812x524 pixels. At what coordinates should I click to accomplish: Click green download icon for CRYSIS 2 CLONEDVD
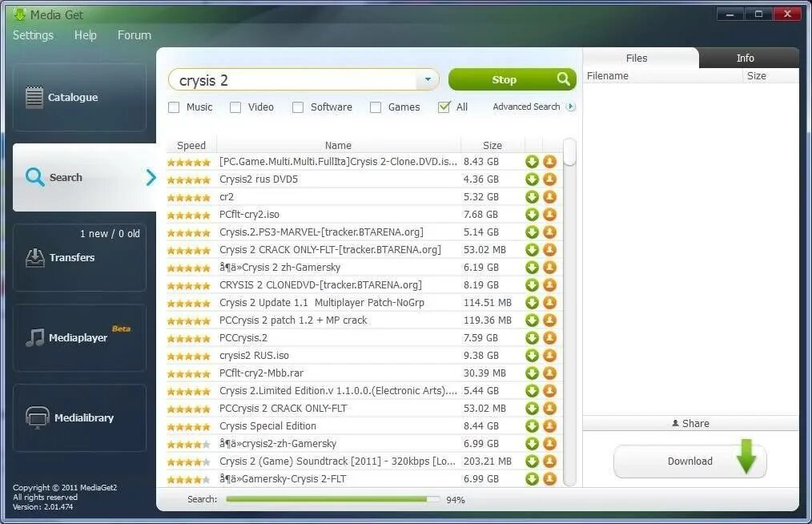pos(532,285)
